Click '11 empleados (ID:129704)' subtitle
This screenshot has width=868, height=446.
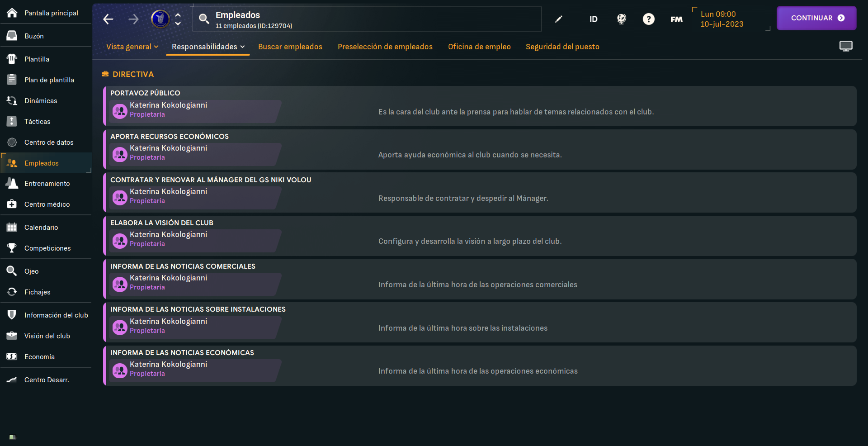(254, 26)
